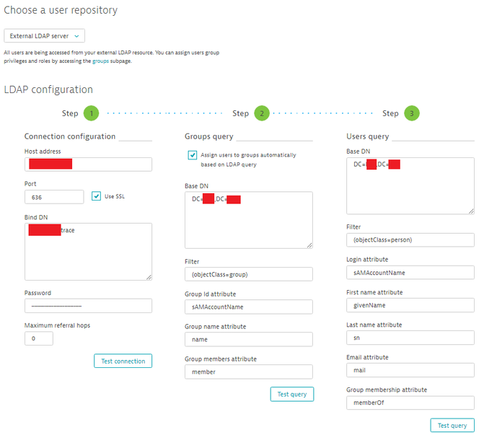Click the Group members attribute field

coord(248,372)
